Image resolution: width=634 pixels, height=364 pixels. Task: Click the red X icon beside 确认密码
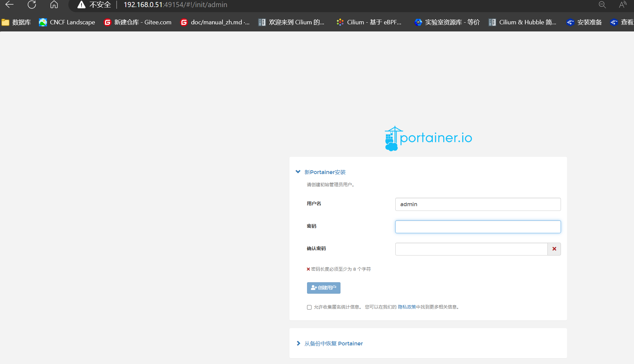click(x=554, y=249)
